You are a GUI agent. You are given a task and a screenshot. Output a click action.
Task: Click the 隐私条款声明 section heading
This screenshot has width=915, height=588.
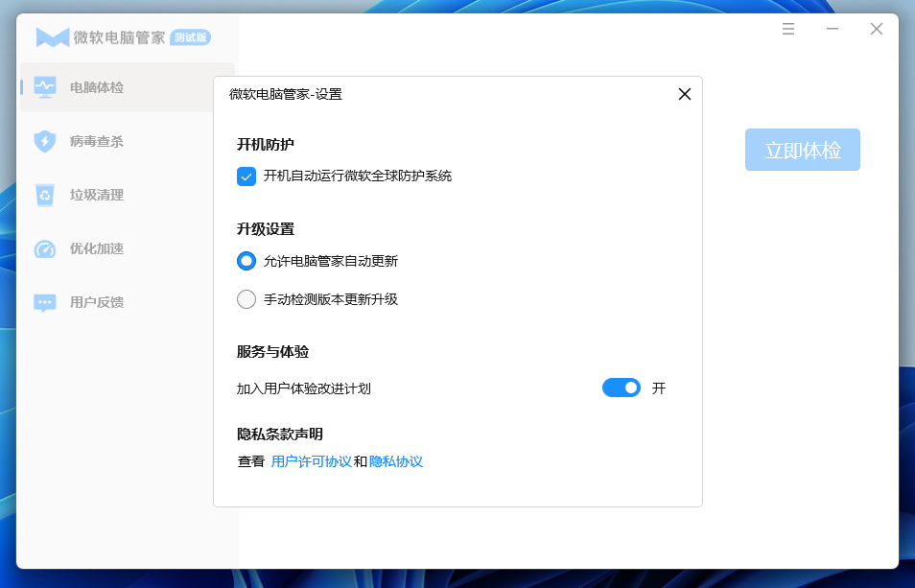click(279, 434)
